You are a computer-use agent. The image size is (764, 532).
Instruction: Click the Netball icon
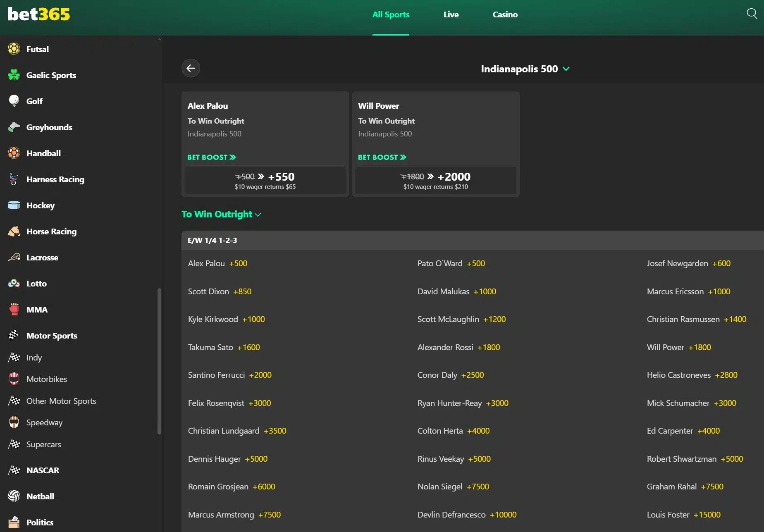click(x=14, y=496)
